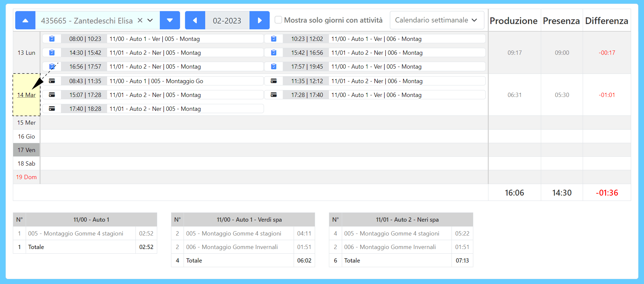Click the 17:40 | 18:28 time slot
Image resolution: width=644 pixels, height=284 pixels.
click(x=85, y=109)
